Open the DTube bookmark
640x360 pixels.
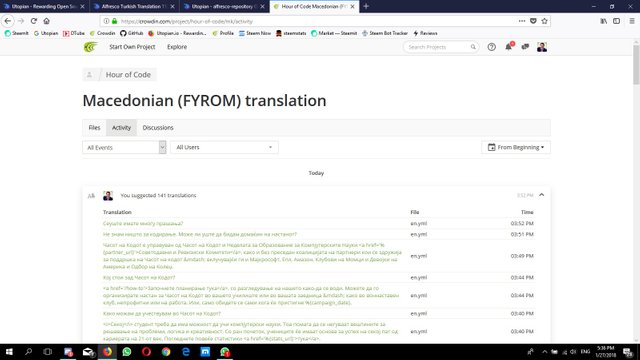[x=74, y=33]
